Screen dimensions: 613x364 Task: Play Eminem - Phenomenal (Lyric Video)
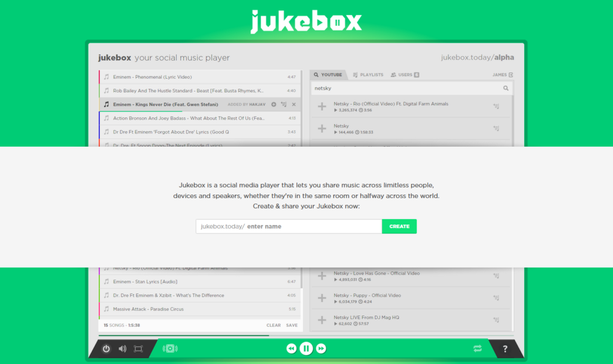tap(200, 77)
